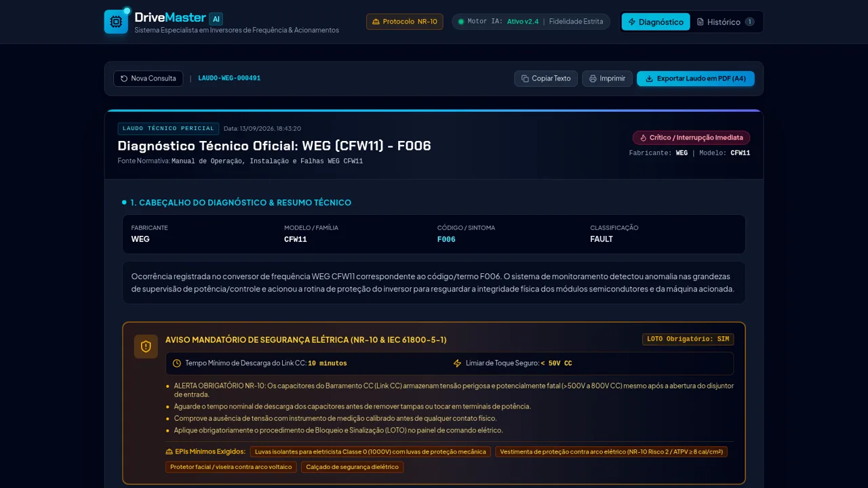Screen dimensions: 868x488
Task: Click the LAUDO-WEG-000491 report ID
Action: [229, 79]
